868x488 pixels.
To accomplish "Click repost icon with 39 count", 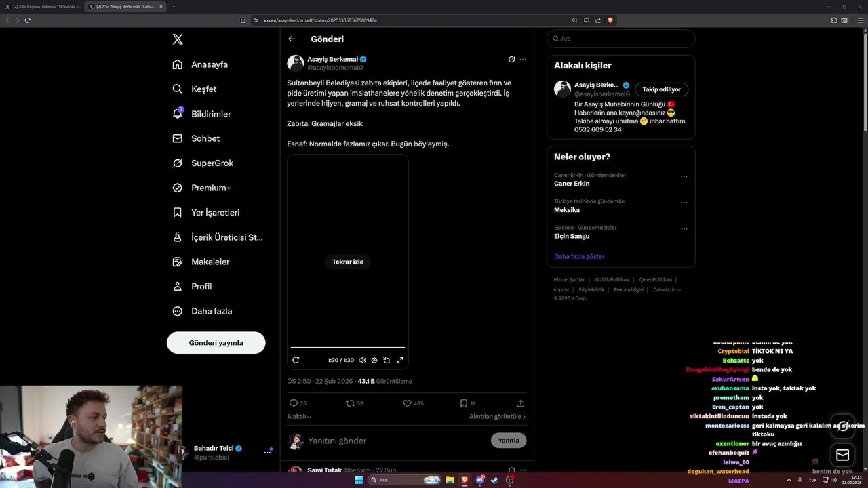I will (350, 403).
